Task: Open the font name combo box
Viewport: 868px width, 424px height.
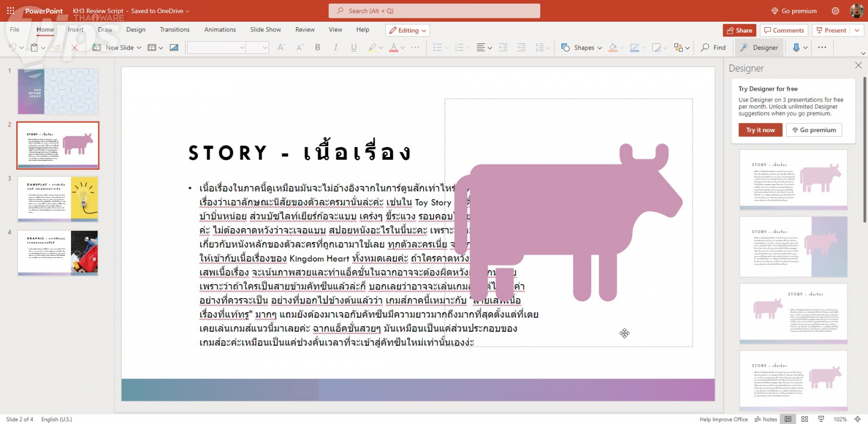Action: (x=216, y=48)
